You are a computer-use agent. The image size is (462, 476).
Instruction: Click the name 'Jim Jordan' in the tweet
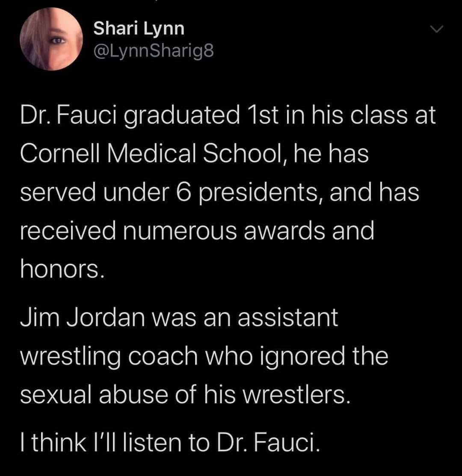(x=82, y=317)
